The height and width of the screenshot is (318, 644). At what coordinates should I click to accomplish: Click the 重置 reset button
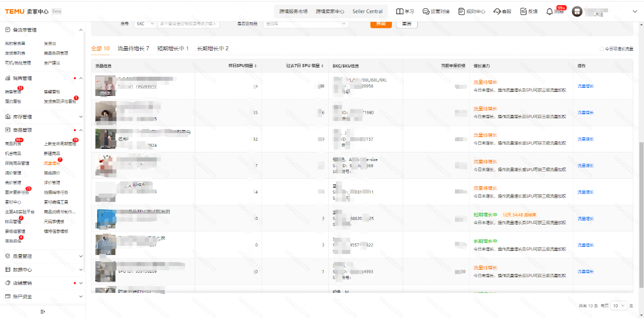pyautogui.click(x=407, y=24)
